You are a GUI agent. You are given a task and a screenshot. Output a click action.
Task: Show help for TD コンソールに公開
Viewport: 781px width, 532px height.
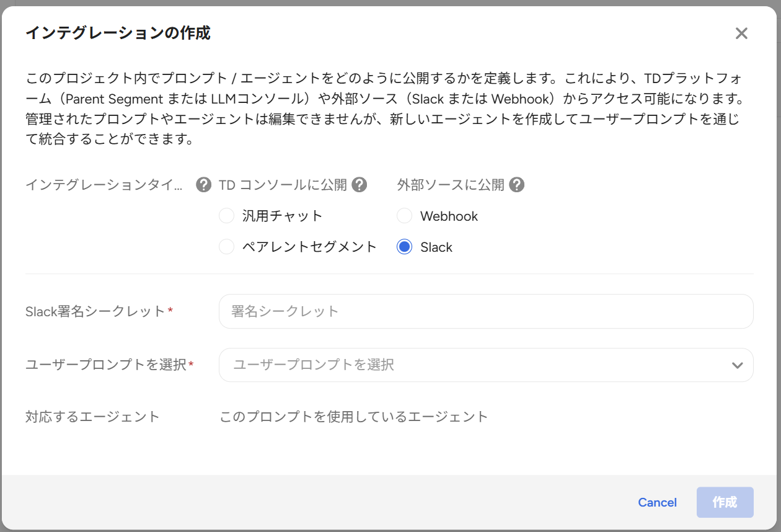point(359,185)
